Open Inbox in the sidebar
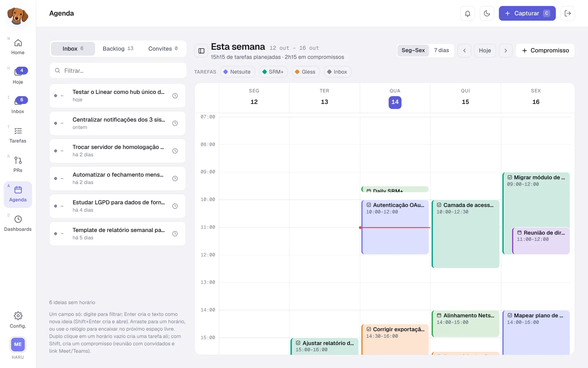 point(18,106)
